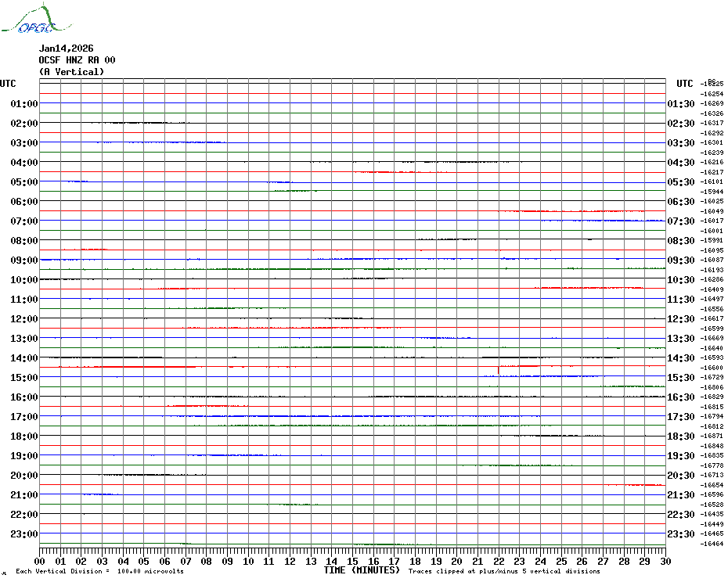Select the 01:00 hour label
Screen dimensions: 728x582
click(24, 103)
